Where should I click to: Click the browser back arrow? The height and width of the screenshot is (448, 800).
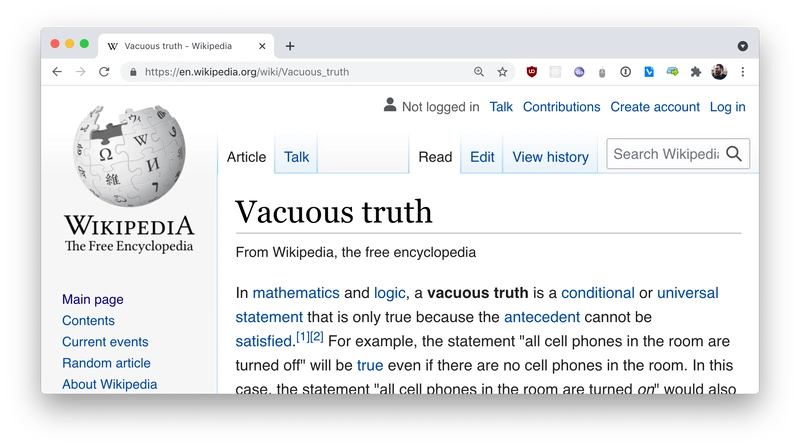tap(57, 72)
